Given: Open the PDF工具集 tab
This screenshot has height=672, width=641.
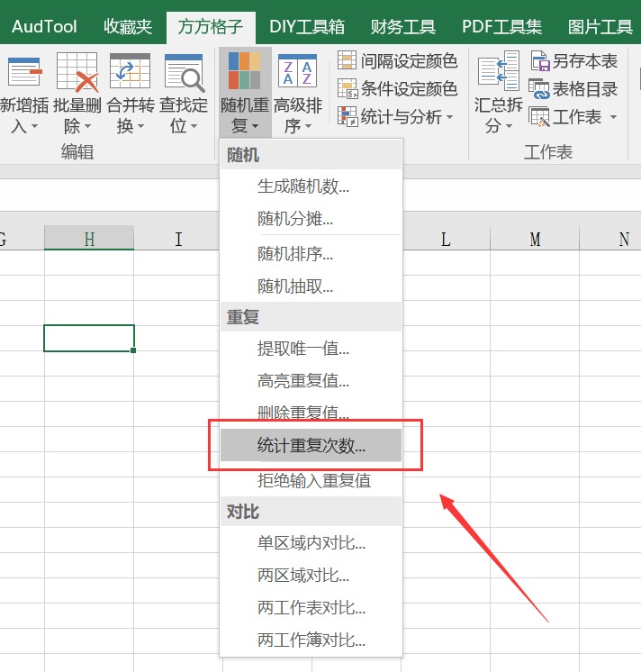Looking at the screenshot, I should coord(501,27).
